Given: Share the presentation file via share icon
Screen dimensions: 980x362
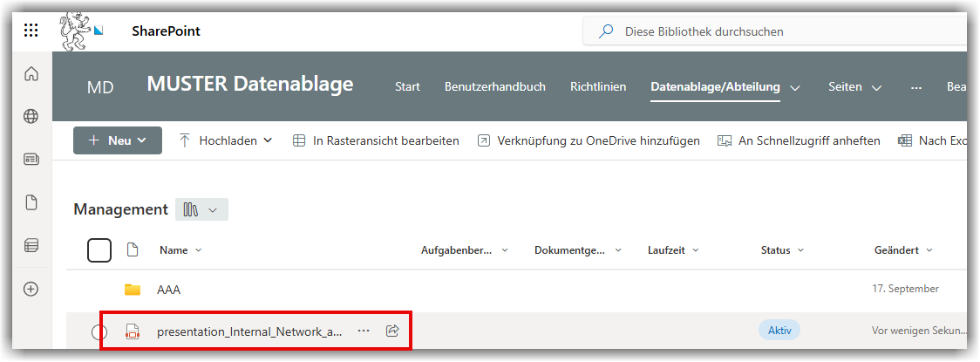Looking at the screenshot, I should coord(392,331).
